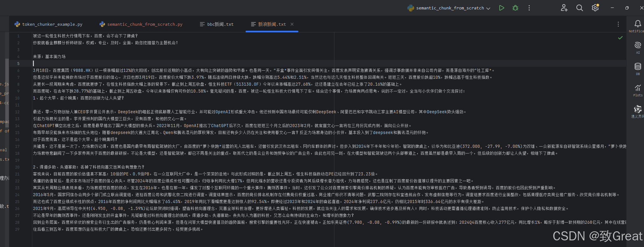Restore down the IDE window
The height and width of the screenshot is (247, 644).
pyautogui.click(x=627, y=8)
